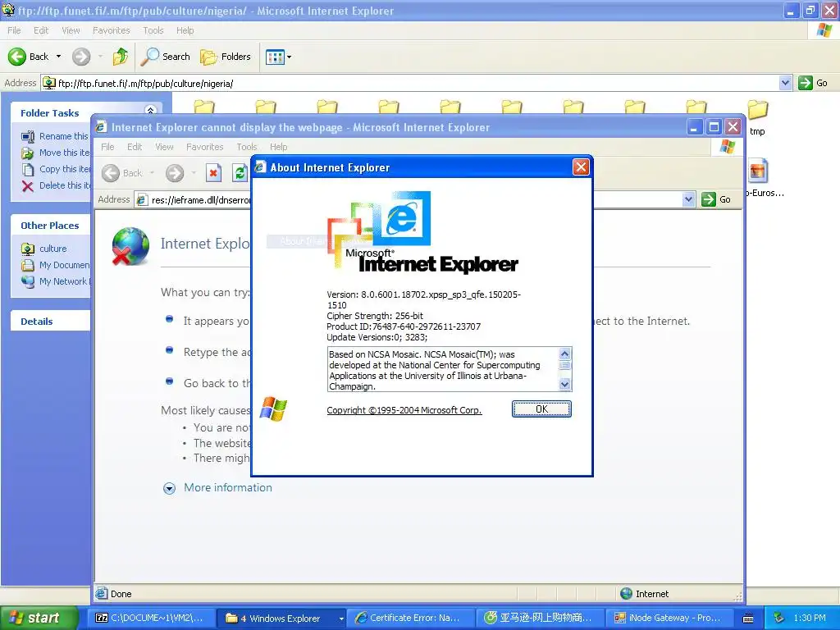
Task: Click FTP address field ftp.funet.fi
Action: pyautogui.click(x=410, y=83)
